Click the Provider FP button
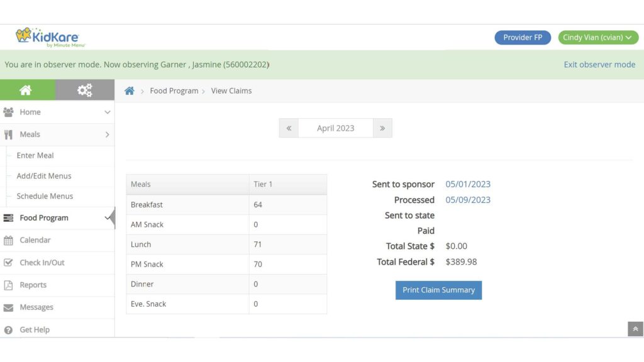 click(523, 37)
